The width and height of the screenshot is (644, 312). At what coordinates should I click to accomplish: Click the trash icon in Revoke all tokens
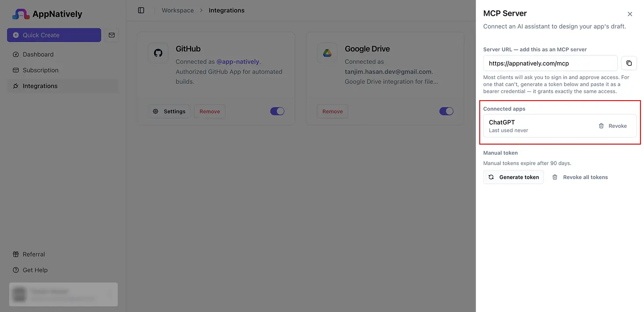555,177
